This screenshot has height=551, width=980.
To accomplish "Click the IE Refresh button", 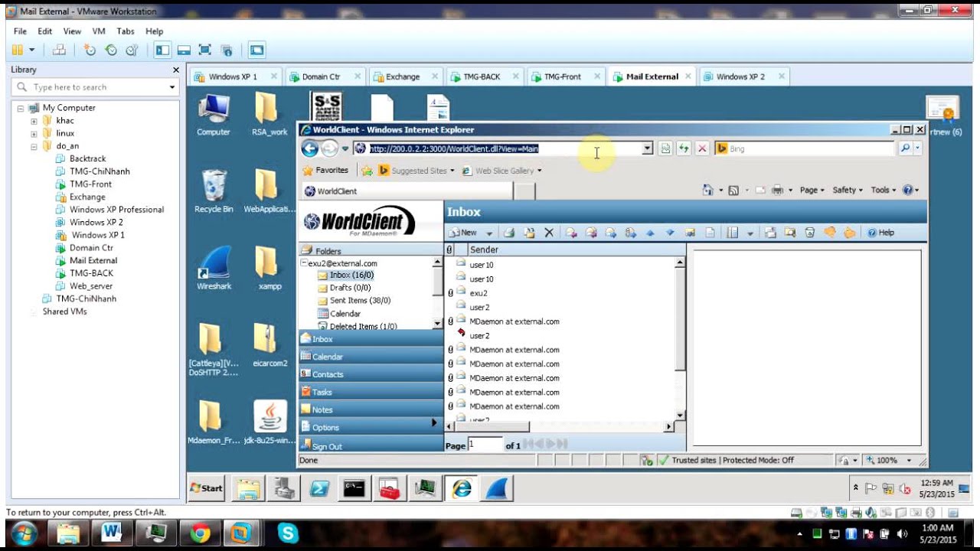I will [683, 148].
